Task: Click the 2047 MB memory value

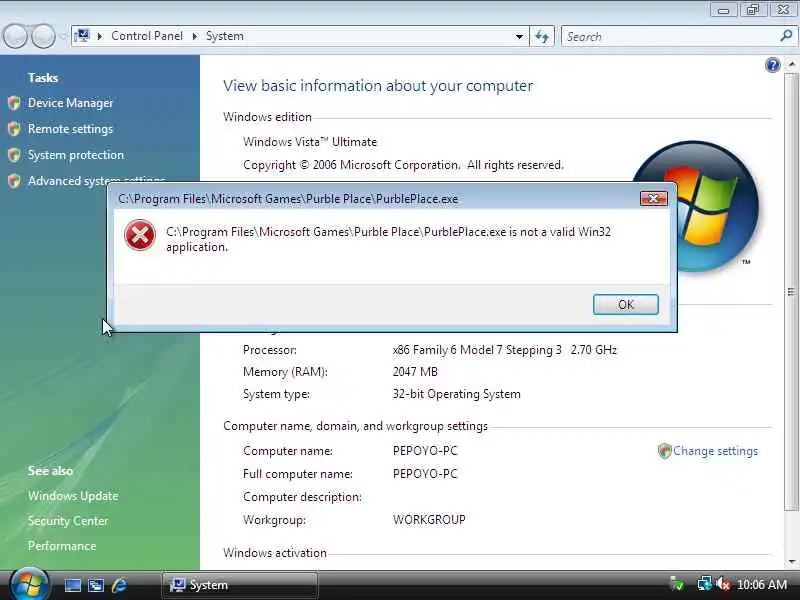Action: tap(415, 372)
